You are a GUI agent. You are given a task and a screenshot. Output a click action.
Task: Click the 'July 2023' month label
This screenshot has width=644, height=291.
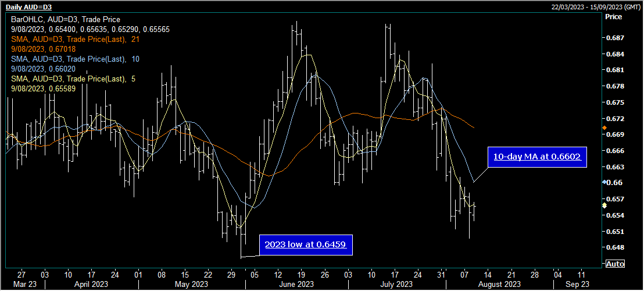tap(397, 284)
